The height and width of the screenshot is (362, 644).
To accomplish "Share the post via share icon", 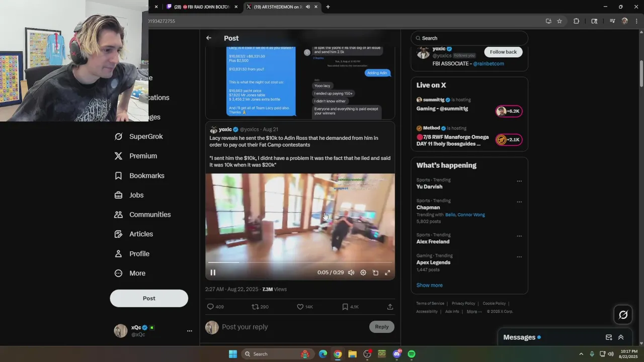I will 390,307.
